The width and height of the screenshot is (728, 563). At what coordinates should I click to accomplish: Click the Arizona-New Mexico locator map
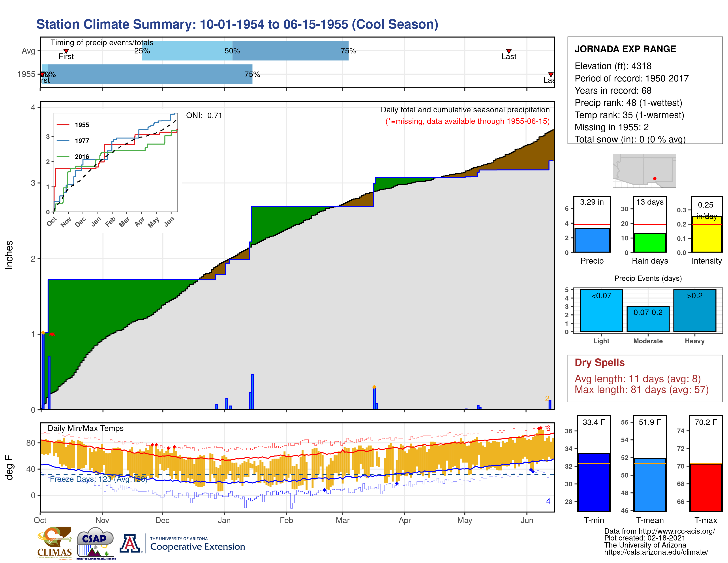pyautogui.click(x=644, y=171)
